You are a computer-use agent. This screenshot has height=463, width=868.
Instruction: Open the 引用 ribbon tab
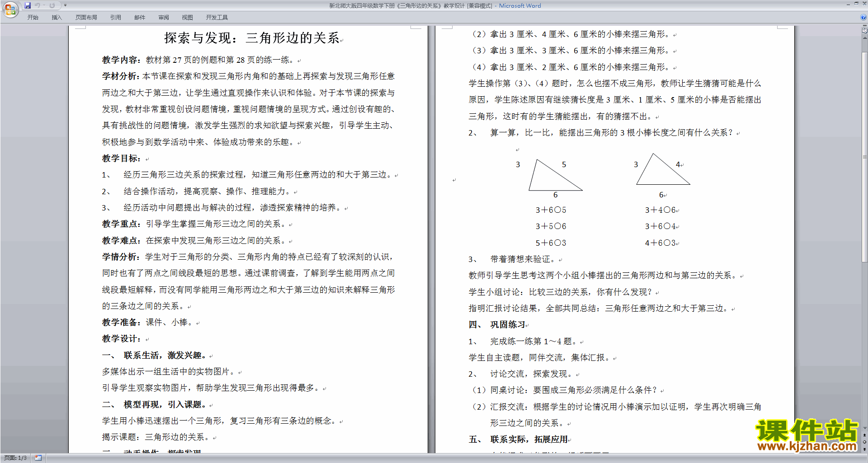point(116,18)
